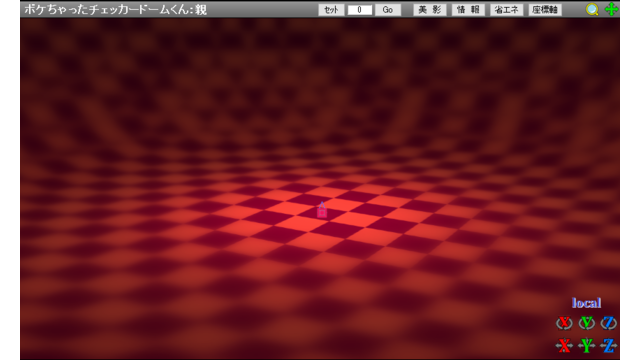Rotate around the red X axis
This screenshot has height=360, width=640.
[564, 323]
